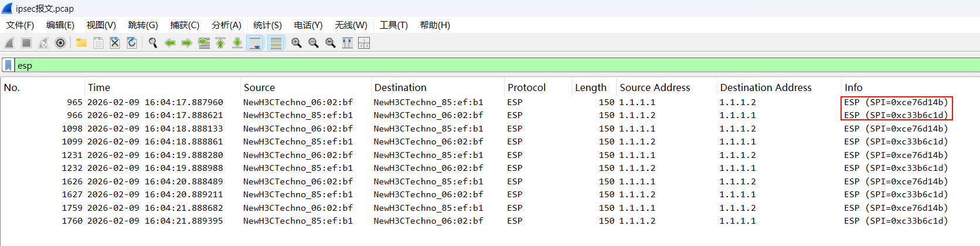Viewport: 980px width, 246px height.
Task: Toggle packet list colorize rules
Action: [x=275, y=43]
